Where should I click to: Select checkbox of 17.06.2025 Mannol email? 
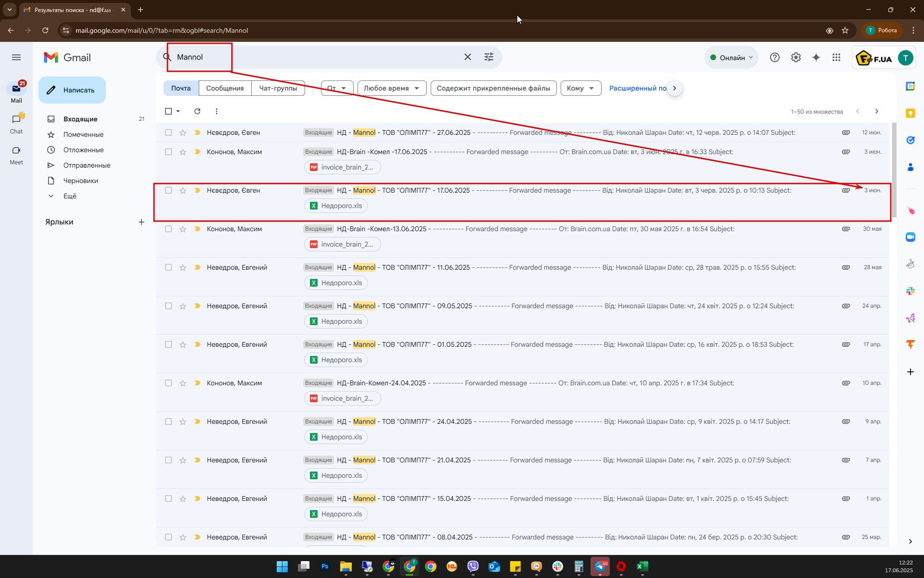[x=168, y=190]
